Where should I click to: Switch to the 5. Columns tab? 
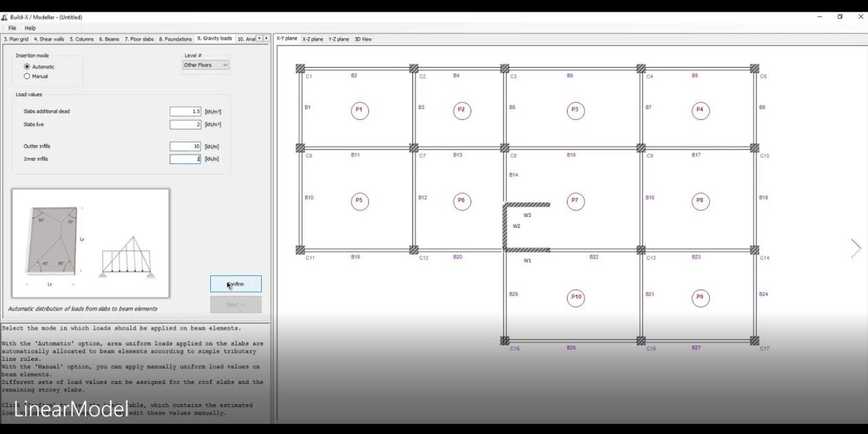82,39
